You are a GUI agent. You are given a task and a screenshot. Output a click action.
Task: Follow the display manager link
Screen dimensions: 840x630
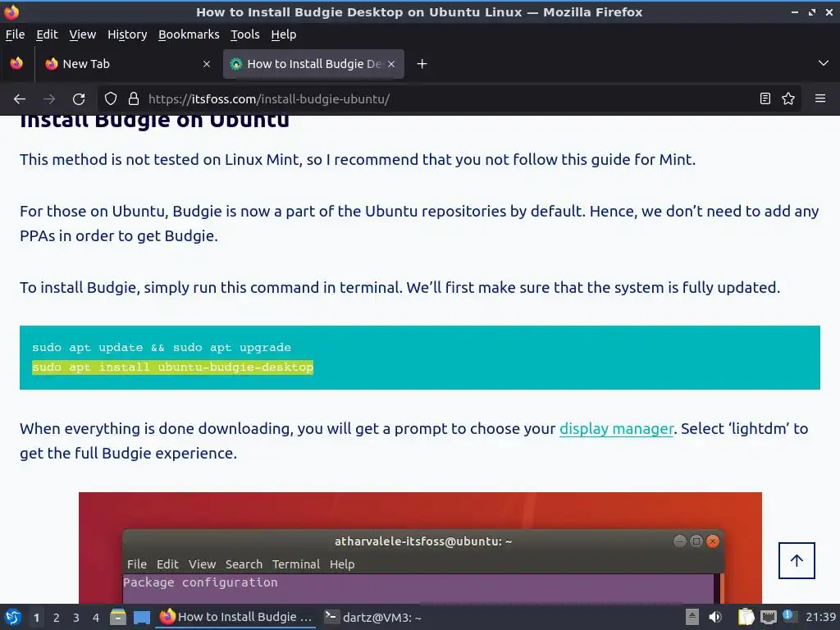tap(616, 428)
